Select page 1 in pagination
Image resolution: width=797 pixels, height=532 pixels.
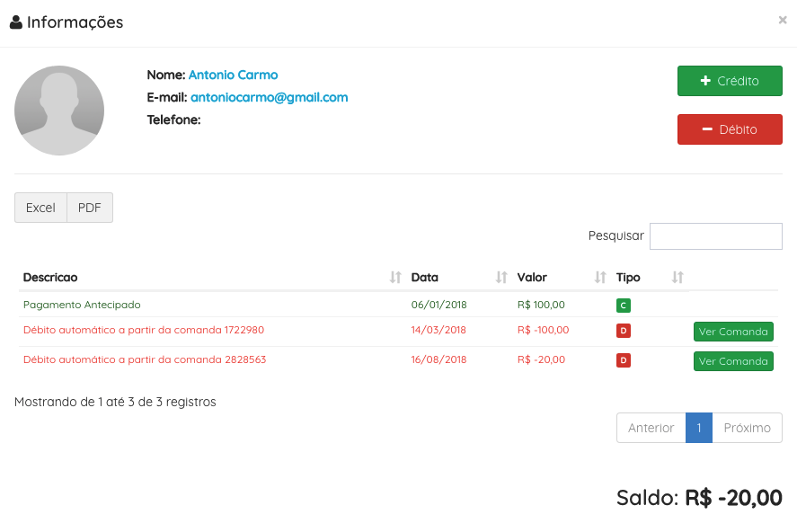pos(699,428)
